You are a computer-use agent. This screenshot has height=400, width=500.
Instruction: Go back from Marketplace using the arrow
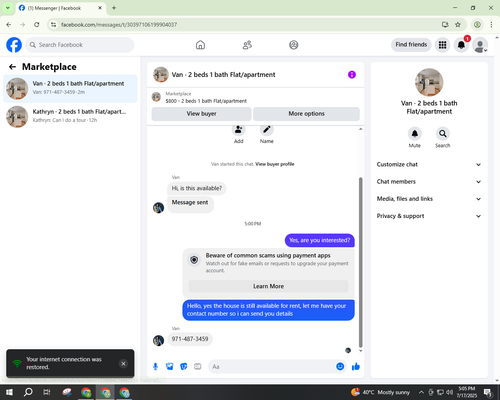coord(12,67)
